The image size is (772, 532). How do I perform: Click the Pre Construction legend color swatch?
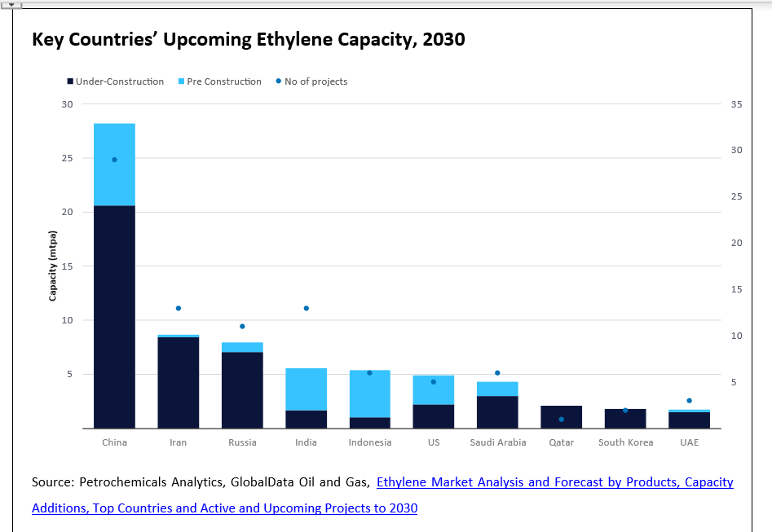(181, 81)
